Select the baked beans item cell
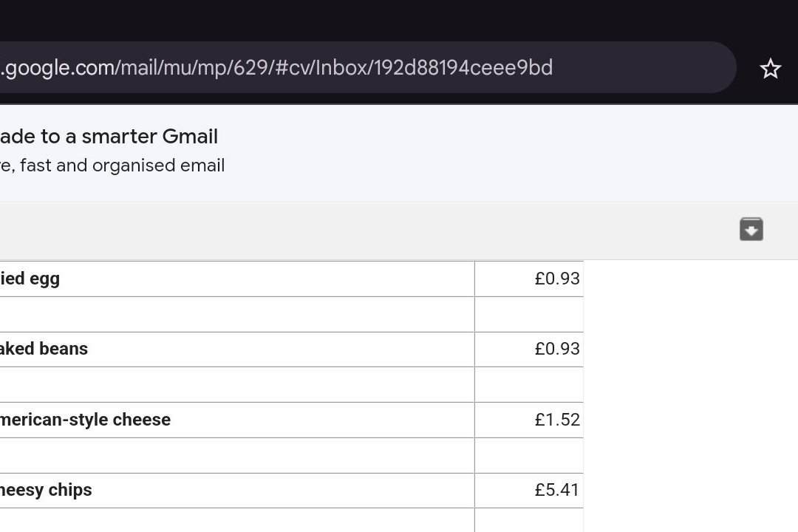This screenshot has width=798, height=532. click(237, 349)
